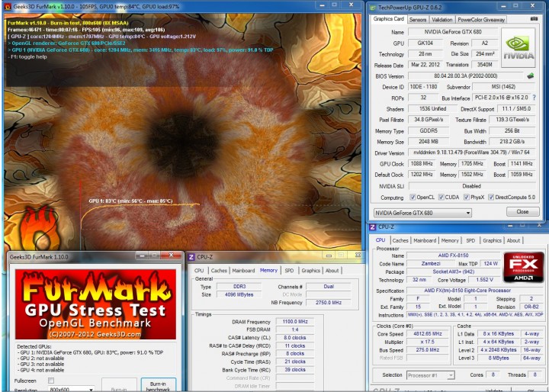
Task: Toggle the DirectCompute 5.0 checkbox
Action: (x=491, y=198)
